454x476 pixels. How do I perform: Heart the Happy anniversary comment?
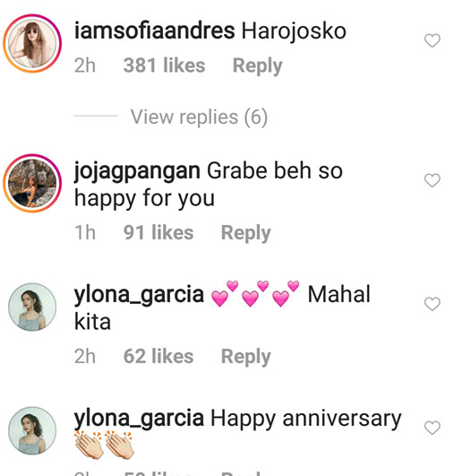click(x=433, y=428)
